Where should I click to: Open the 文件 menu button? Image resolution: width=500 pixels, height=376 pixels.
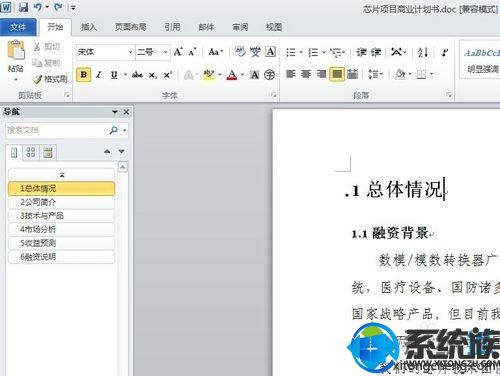click(18, 27)
